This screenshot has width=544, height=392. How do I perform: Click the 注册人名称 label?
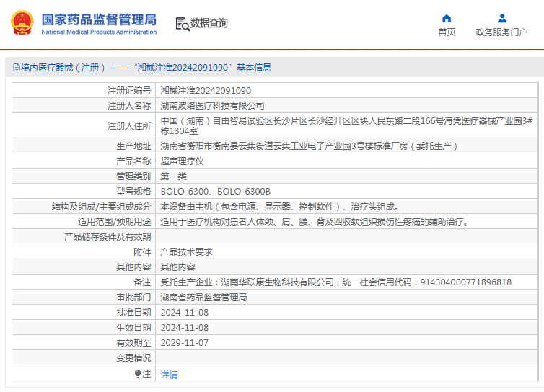tap(129, 106)
